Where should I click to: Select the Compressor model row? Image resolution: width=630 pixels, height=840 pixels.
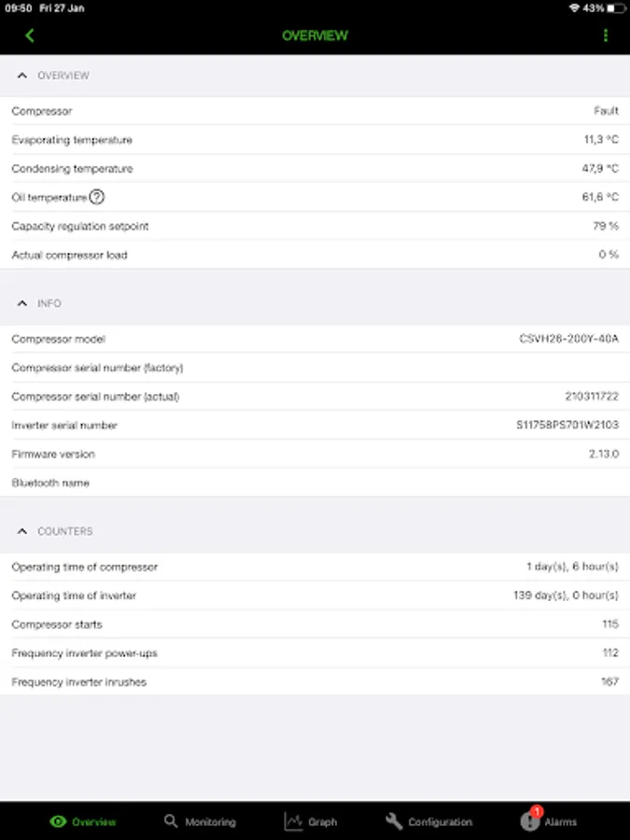coord(315,339)
